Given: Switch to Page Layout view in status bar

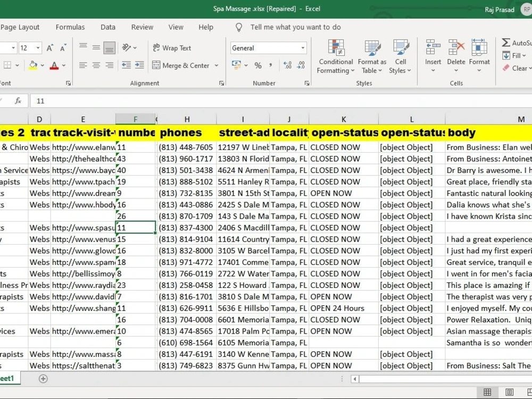Looking at the screenshot, I should [x=509, y=392].
